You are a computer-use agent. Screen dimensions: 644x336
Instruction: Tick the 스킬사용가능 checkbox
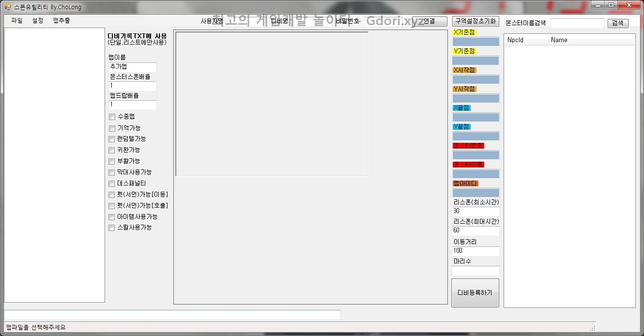[x=112, y=228]
